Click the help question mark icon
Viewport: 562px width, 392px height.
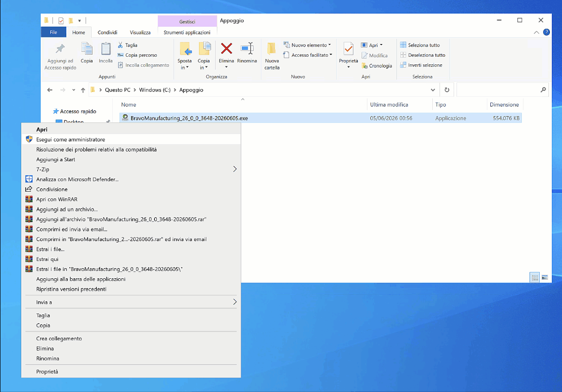pyautogui.click(x=546, y=32)
